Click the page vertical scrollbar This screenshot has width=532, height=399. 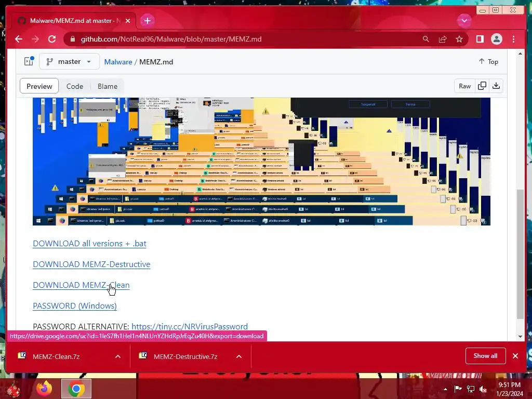tap(520, 254)
